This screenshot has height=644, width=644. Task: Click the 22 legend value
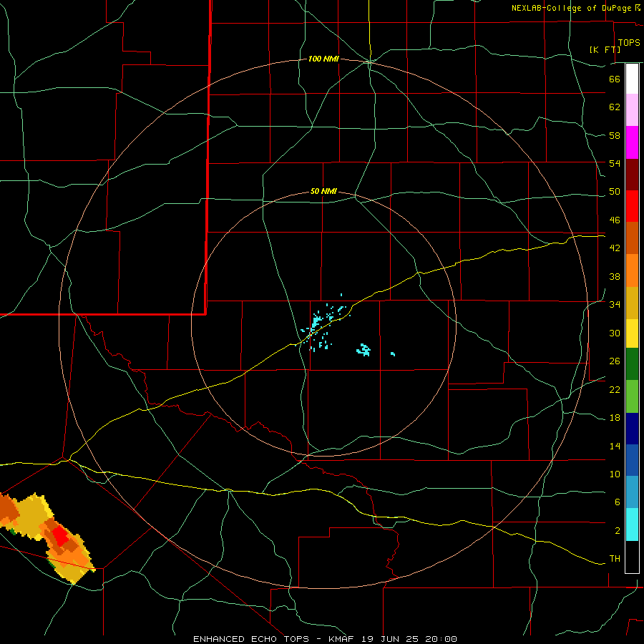click(x=615, y=390)
